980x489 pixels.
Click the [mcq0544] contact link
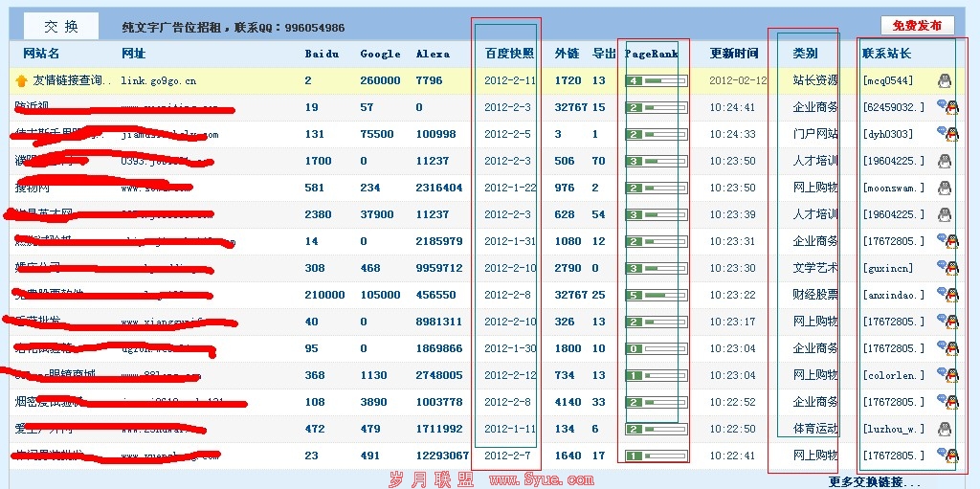pos(887,81)
